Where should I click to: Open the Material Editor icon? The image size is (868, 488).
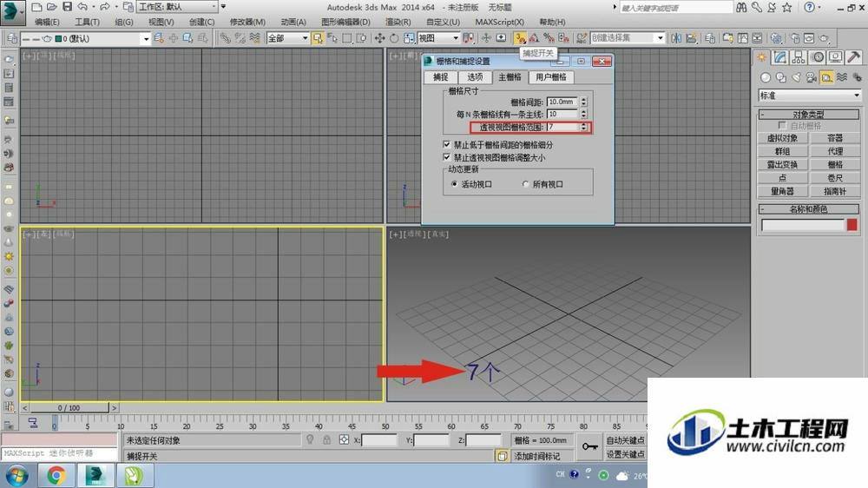coord(777,38)
